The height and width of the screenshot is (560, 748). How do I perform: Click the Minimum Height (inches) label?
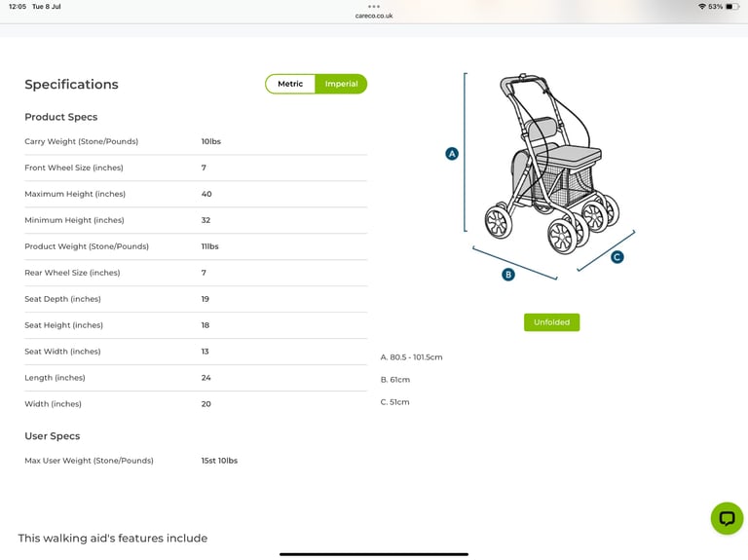tap(74, 220)
